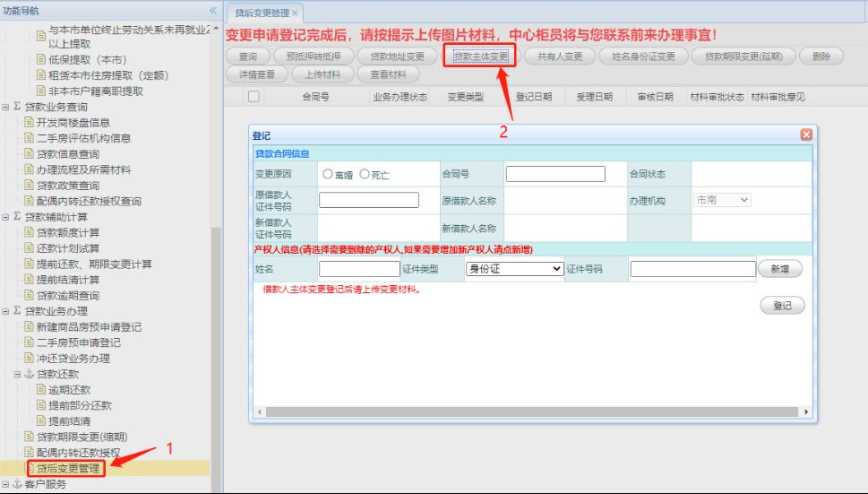This screenshot has width=868, height=494.
Task: Click the navigation tree vertical scrollbar
Action: click(x=216, y=359)
